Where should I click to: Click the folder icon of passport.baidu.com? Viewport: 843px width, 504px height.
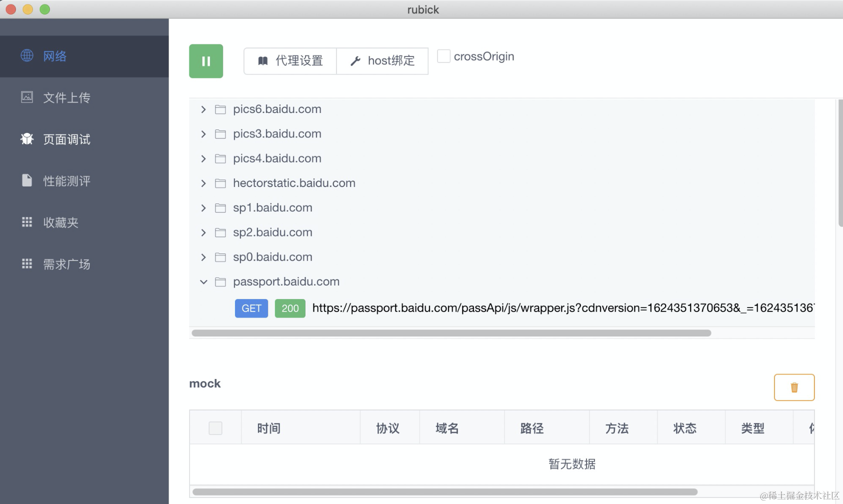point(220,282)
